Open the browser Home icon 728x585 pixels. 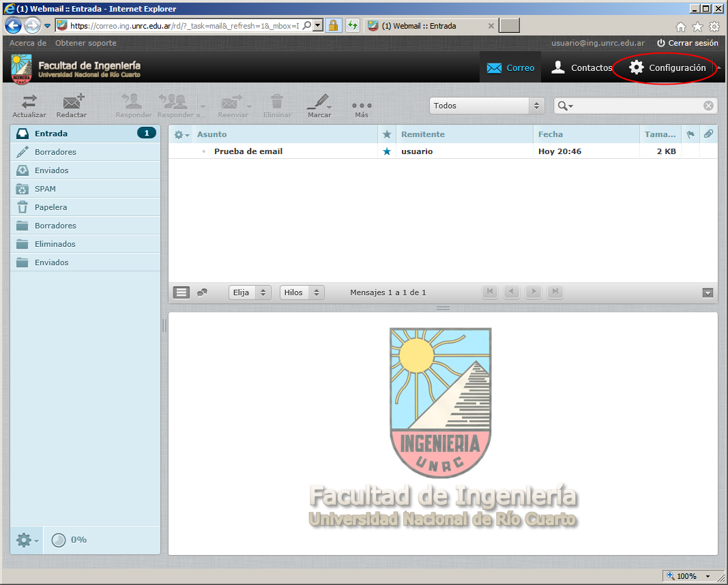pos(681,27)
